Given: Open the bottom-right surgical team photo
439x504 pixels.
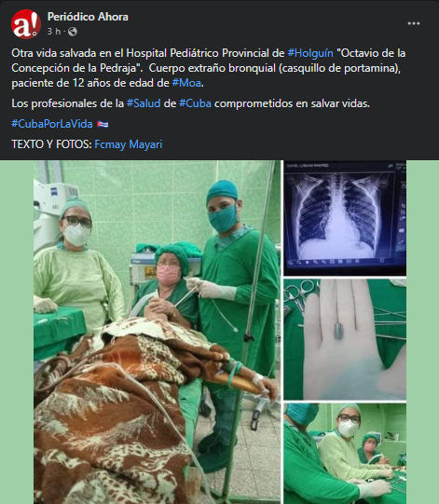Looking at the screenshot, I should coord(345,454).
